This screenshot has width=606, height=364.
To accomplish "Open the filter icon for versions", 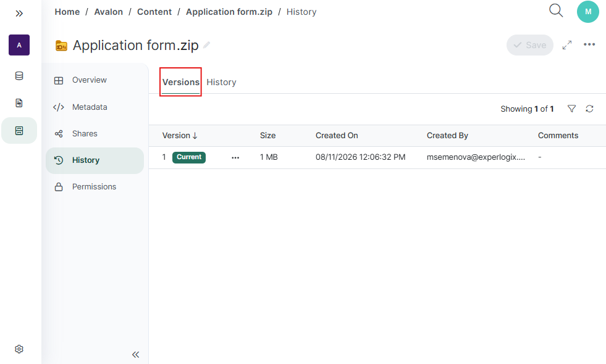I will click(x=571, y=109).
